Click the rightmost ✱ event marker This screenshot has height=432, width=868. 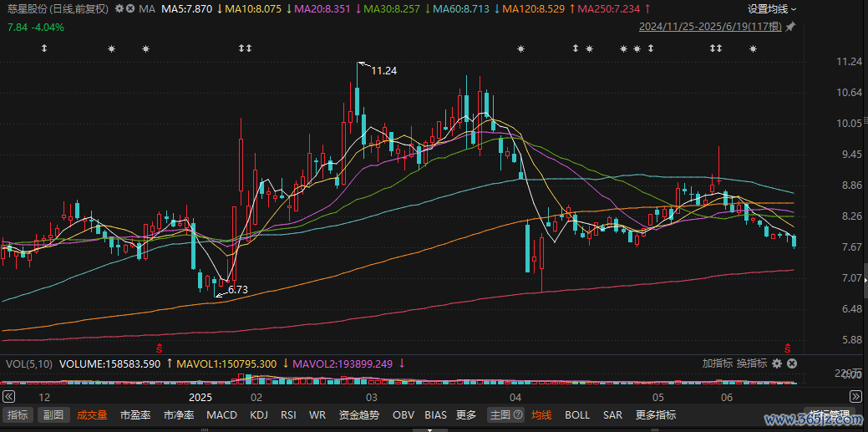click(753, 48)
